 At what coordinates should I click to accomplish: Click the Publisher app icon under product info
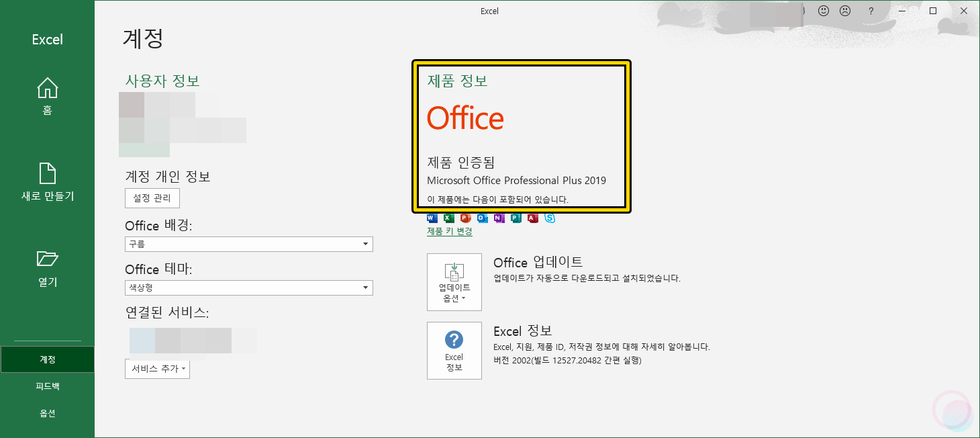(x=516, y=218)
